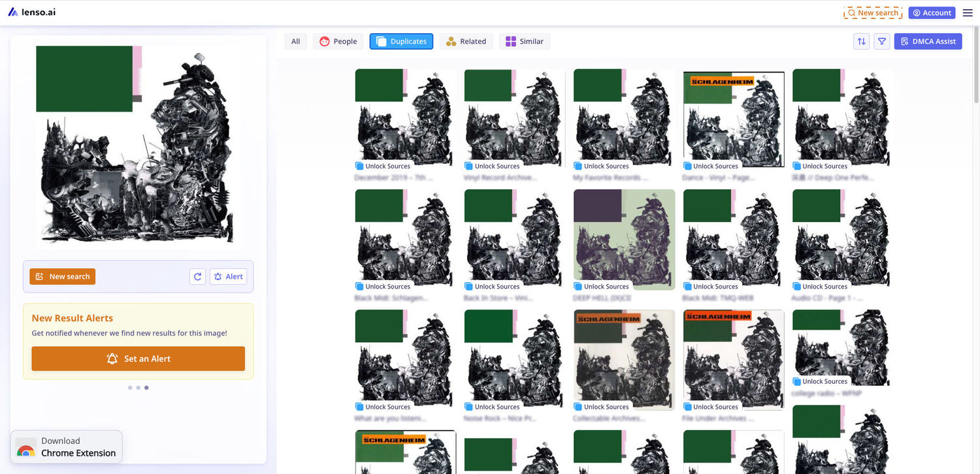The height and width of the screenshot is (474, 980).
Task: Click the "What are you listeni..." caption
Action: pyautogui.click(x=390, y=418)
